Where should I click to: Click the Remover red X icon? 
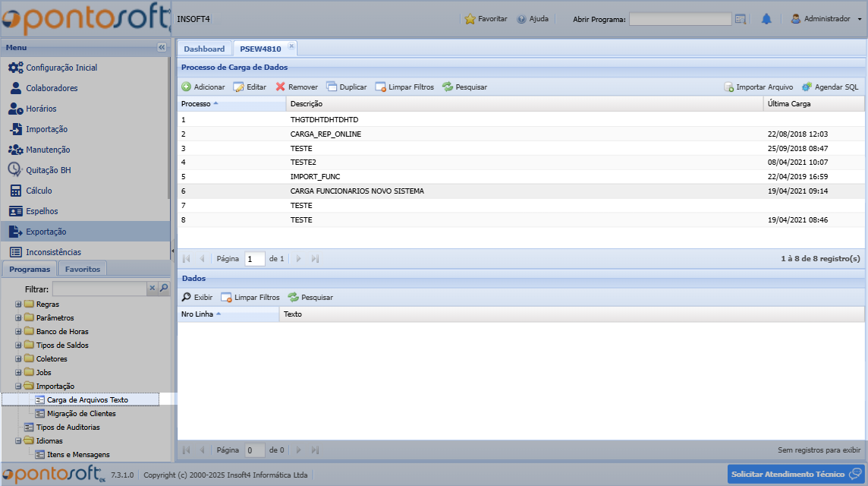click(x=280, y=87)
